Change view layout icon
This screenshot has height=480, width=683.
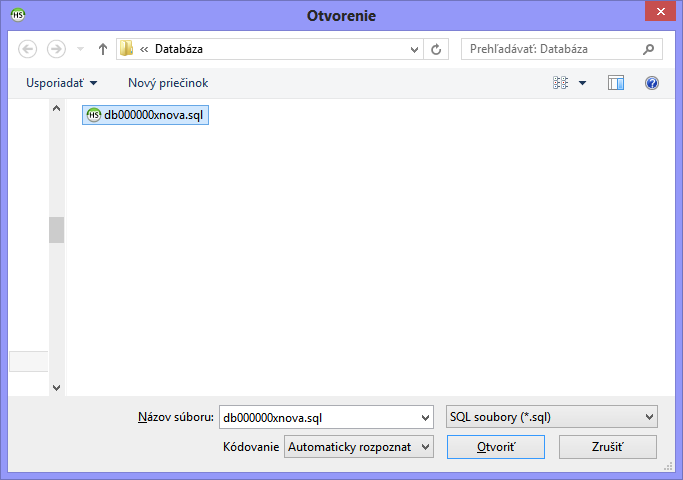coord(561,83)
